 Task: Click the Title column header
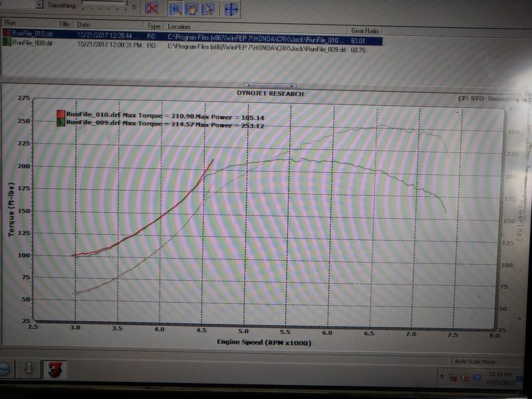64,24
